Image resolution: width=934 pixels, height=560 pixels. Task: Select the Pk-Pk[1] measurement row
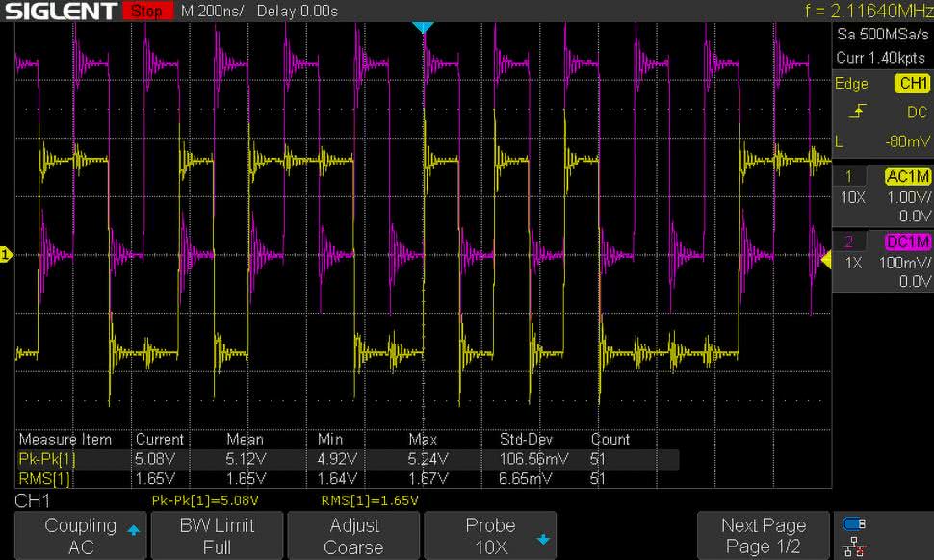347,459
